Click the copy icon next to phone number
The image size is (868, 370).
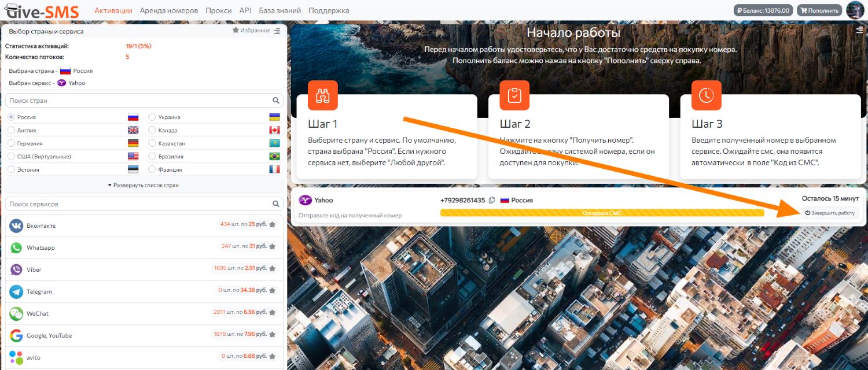492,201
